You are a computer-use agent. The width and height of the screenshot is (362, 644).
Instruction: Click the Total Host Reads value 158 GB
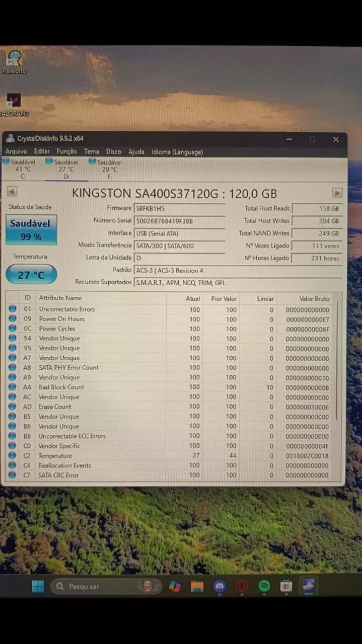(317, 208)
